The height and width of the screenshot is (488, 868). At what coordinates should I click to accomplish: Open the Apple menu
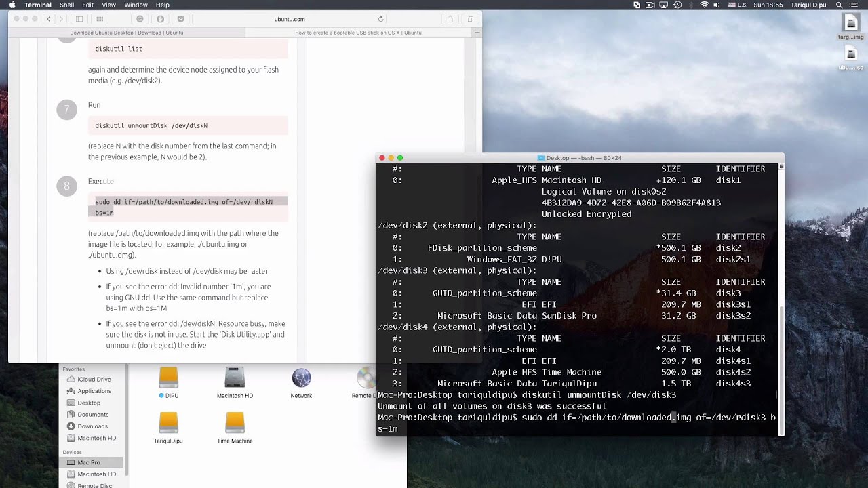[12, 5]
